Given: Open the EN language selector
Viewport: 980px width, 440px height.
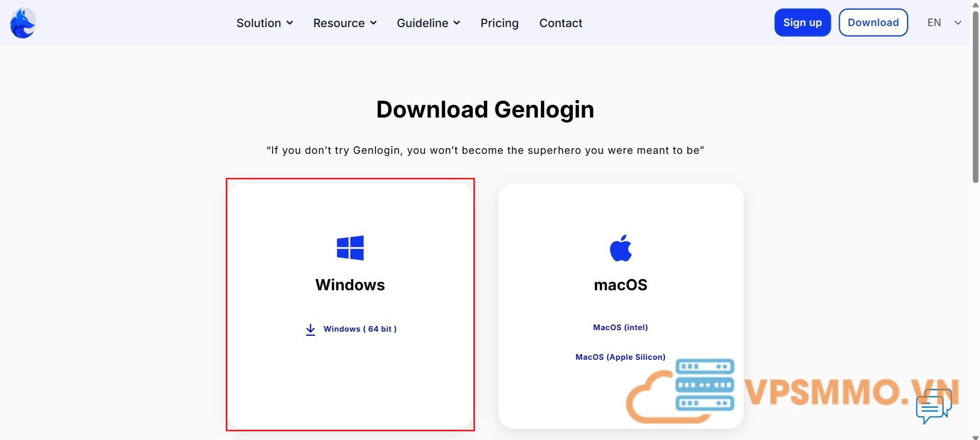Looking at the screenshot, I should click(944, 22).
